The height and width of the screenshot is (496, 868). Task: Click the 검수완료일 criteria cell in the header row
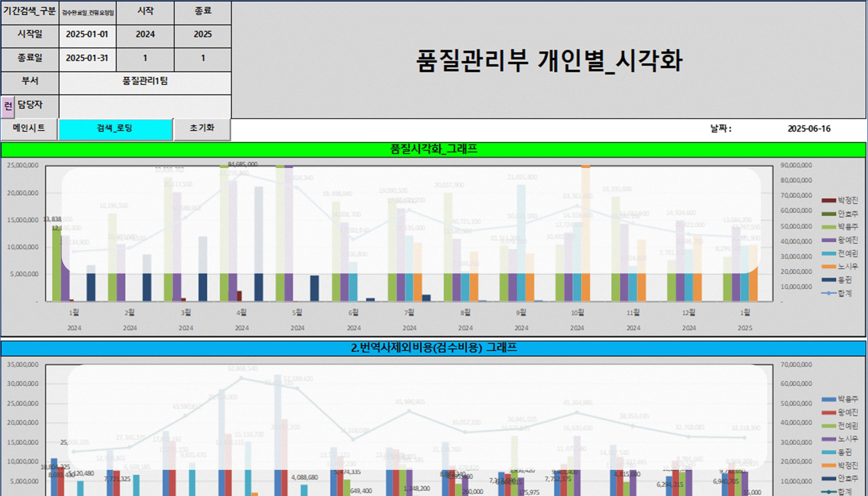tap(88, 13)
